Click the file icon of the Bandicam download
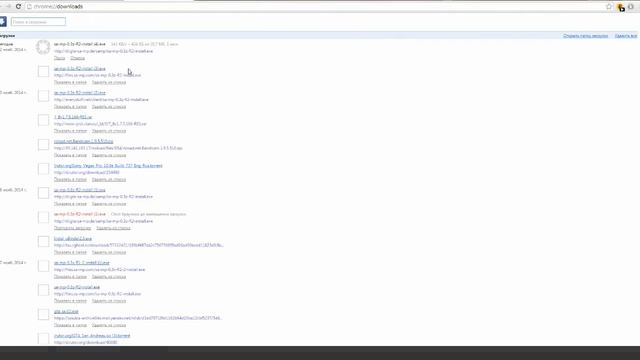640x360 pixels. point(43,144)
